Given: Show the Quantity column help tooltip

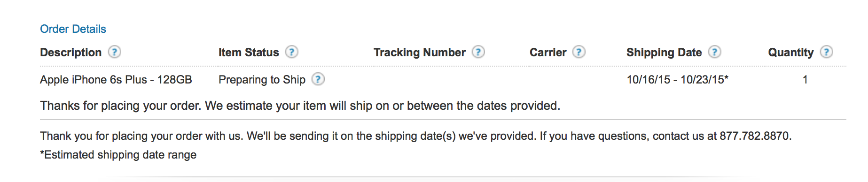Looking at the screenshot, I should (x=827, y=52).
